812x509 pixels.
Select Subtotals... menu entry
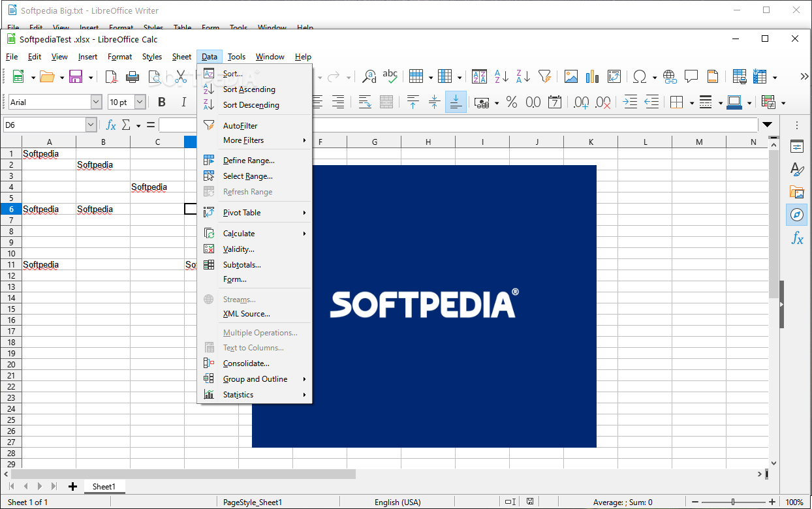tap(255, 265)
